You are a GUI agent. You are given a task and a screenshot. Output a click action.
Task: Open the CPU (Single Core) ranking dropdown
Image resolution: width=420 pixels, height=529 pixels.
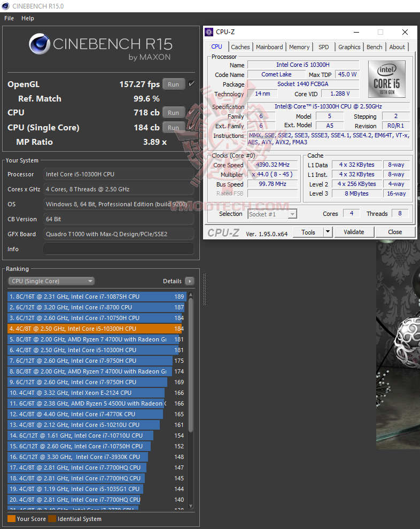51,281
